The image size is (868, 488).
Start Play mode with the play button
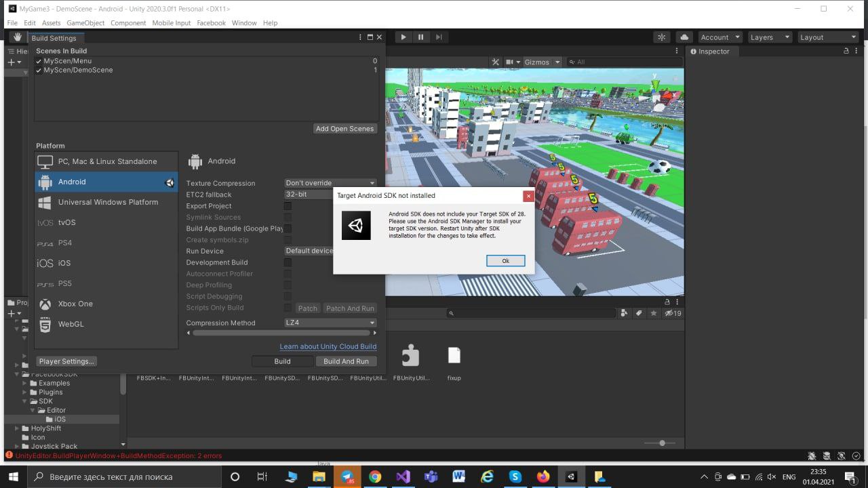(403, 37)
